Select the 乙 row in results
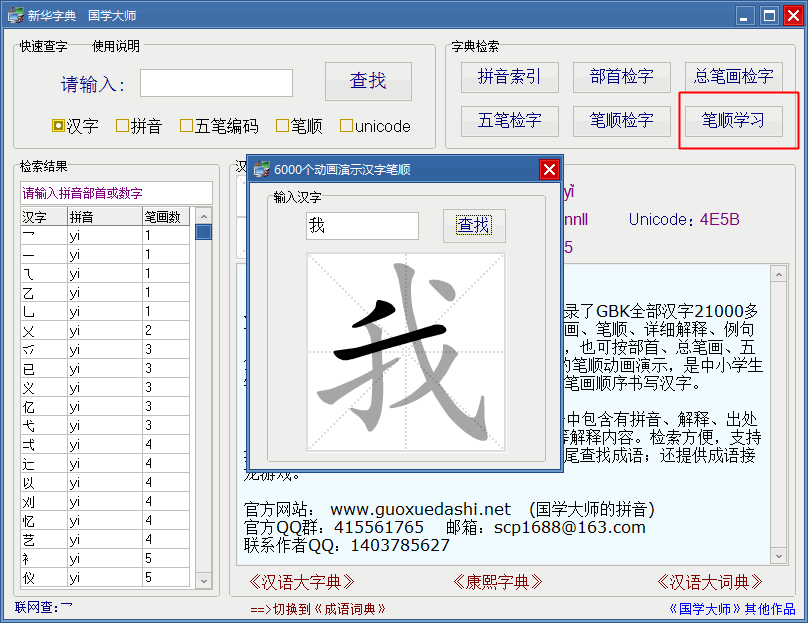Viewport: 808px width, 623px height. pos(105,293)
